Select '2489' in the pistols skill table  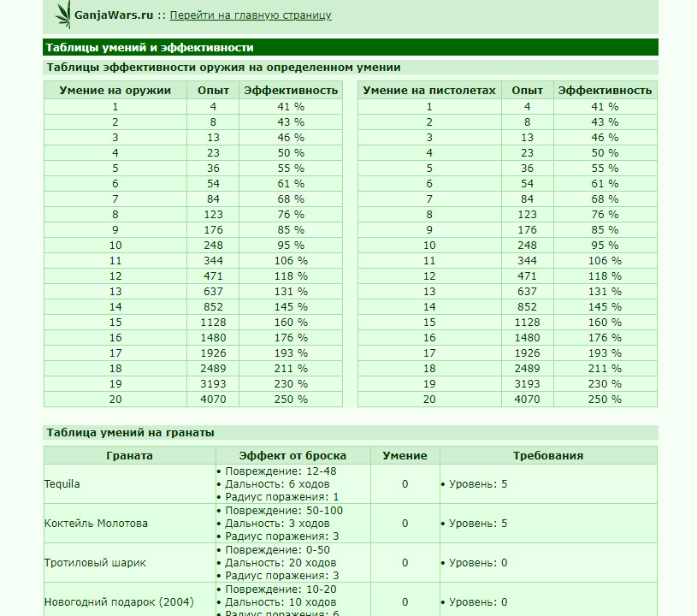[x=527, y=369]
